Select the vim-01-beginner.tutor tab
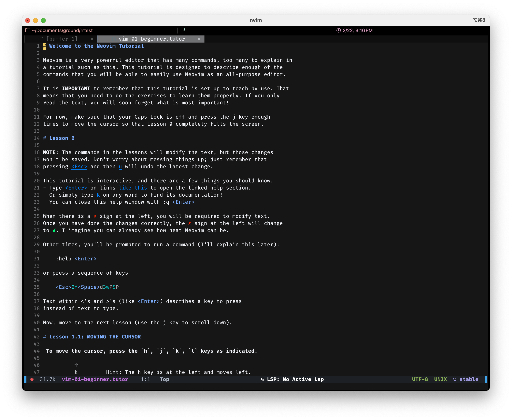The height and width of the screenshot is (420, 512). 152,39
